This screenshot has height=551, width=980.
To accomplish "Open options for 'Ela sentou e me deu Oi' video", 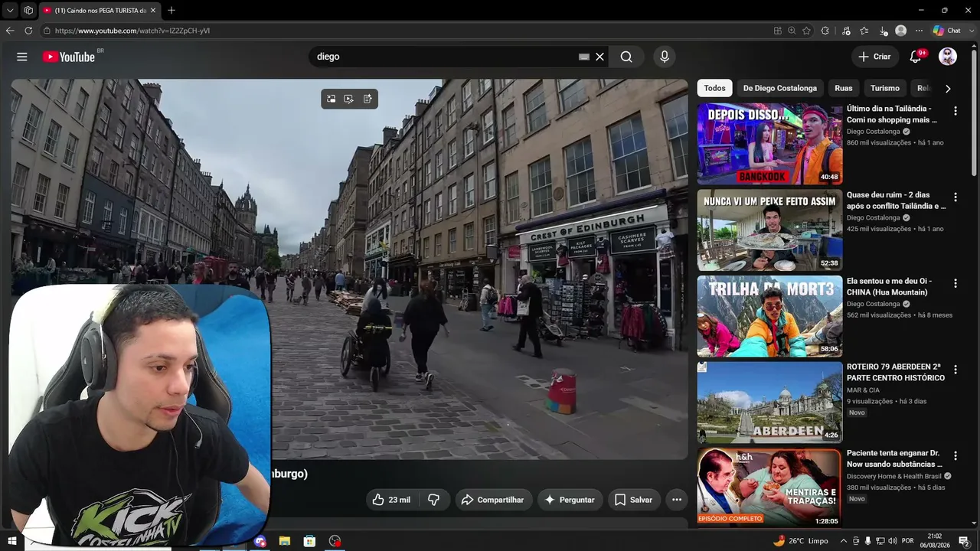I will 955,284.
